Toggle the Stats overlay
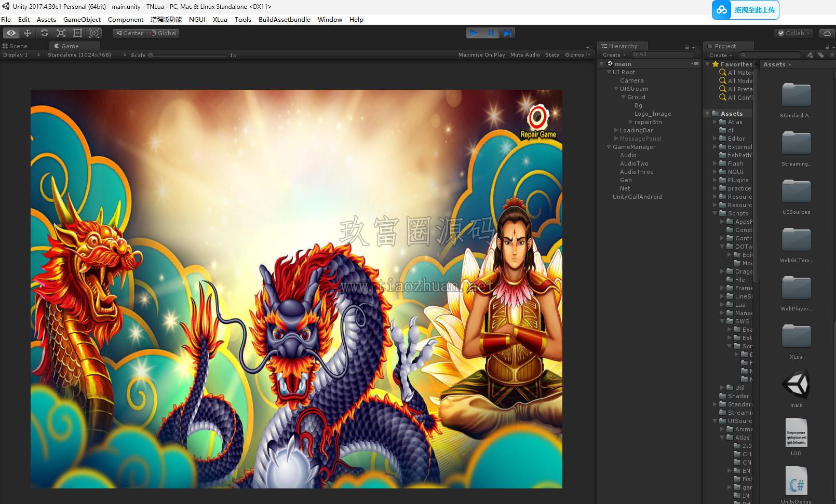The width and height of the screenshot is (836, 504). coord(552,55)
